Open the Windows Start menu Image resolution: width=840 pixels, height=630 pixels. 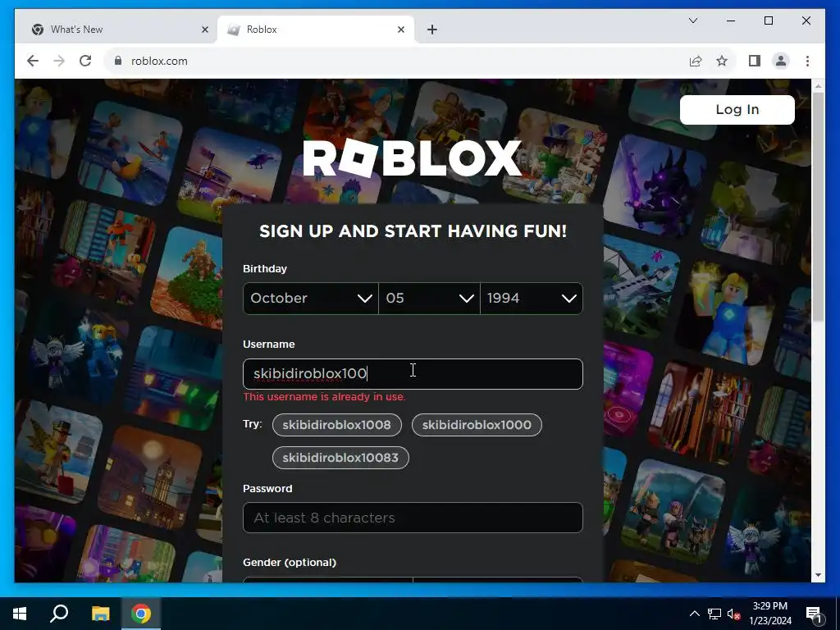20,614
